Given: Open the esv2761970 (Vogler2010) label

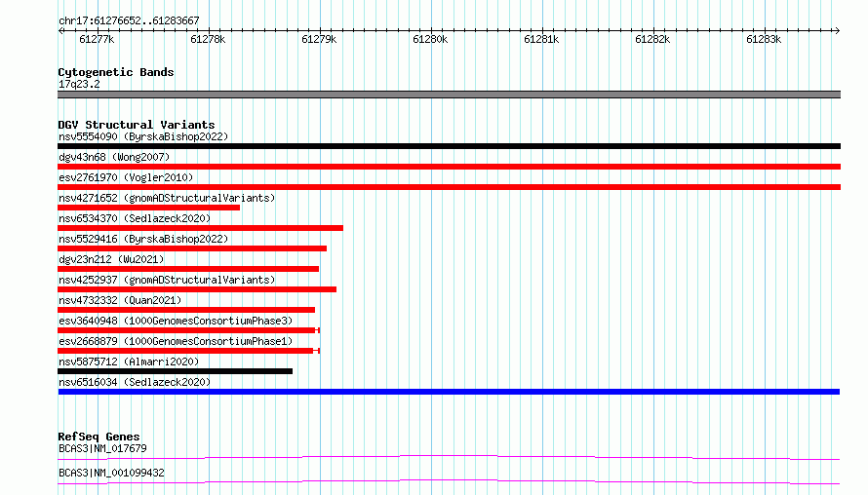Looking at the screenshot, I should click(126, 177).
